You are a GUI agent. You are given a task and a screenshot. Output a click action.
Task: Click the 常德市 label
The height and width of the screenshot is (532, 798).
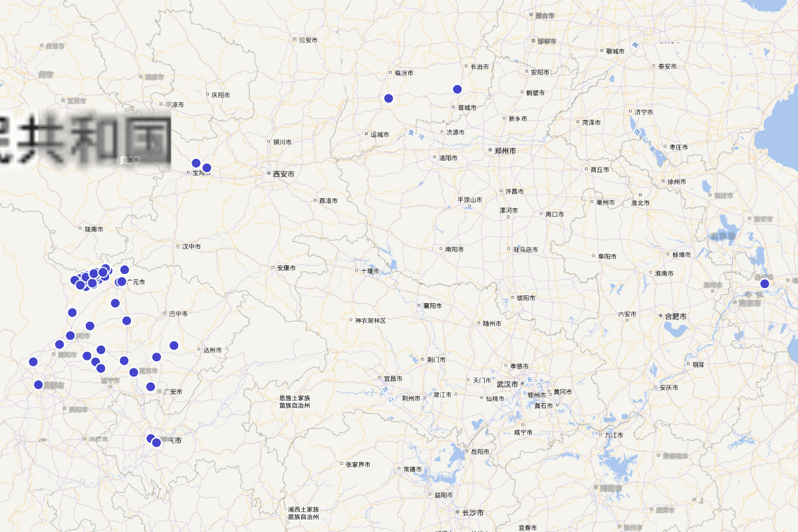coord(413,469)
